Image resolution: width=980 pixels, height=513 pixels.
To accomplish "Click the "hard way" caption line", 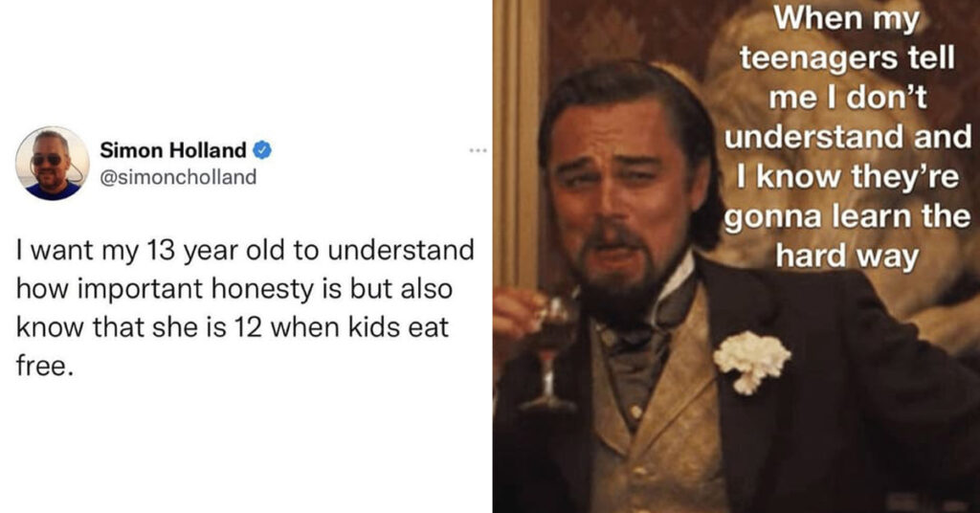I will tap(847, 256).
